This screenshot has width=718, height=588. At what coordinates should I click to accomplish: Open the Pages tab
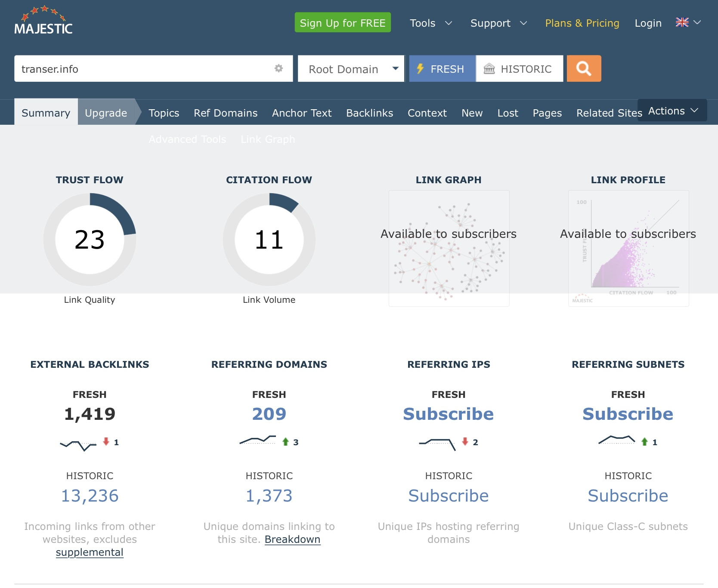point(547,113)
